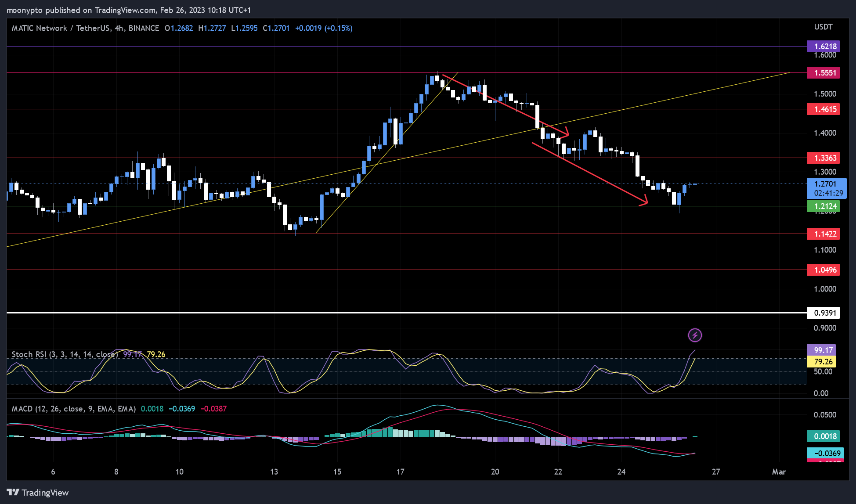Select the green 1.2124 price label
The image size is (856, 504).
[x=823, y=206]
